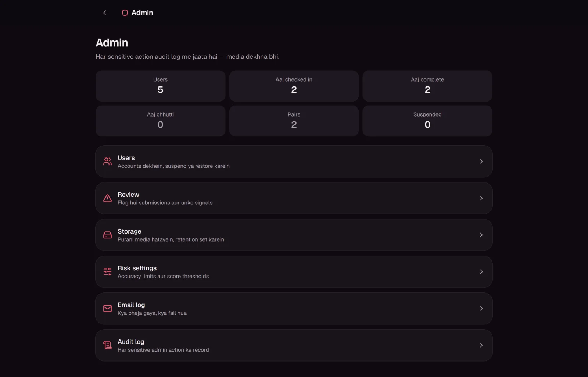Click the Risk settings sliders icon
Viewport: 588px width, 377px height.
(x=107, y=272)
